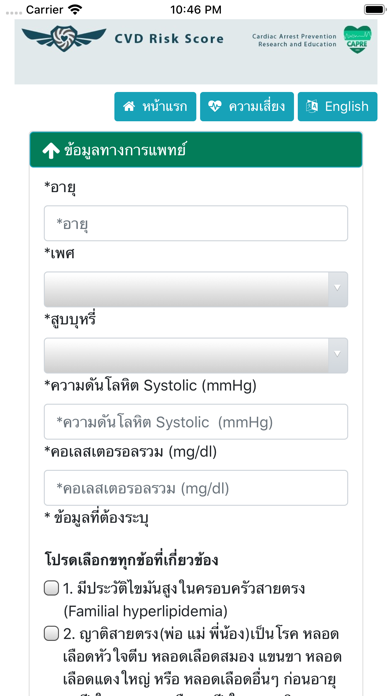Click the up arrow in ข้อมูลทางการแพทย์ header
The width and height of the screenshot is (392, 696).
click(x=51, y=150)
